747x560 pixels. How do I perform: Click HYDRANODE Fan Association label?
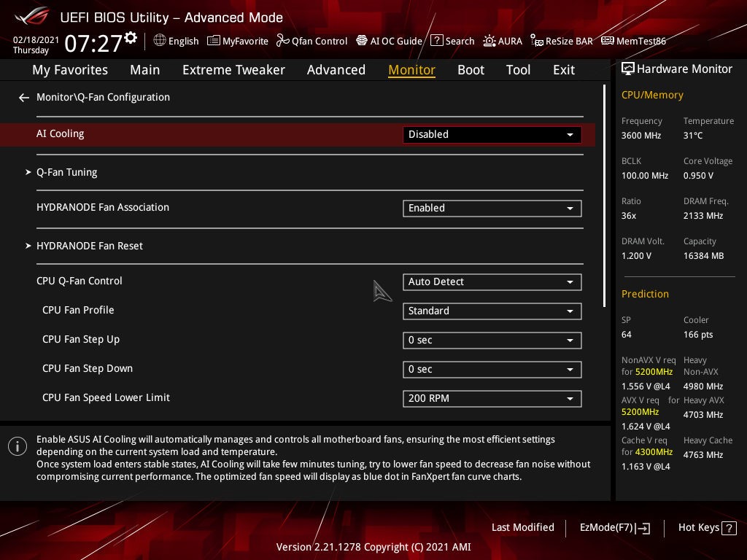coord(102,208)
